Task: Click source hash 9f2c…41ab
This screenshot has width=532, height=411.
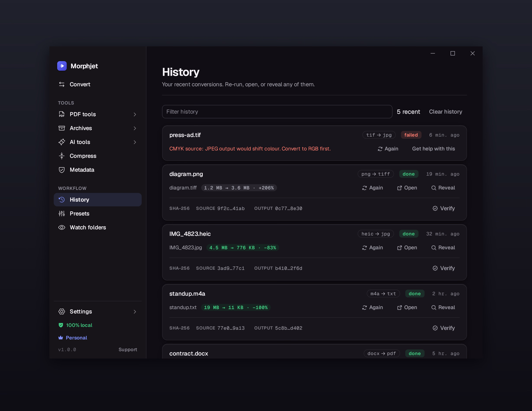Action: click(231, 208)
